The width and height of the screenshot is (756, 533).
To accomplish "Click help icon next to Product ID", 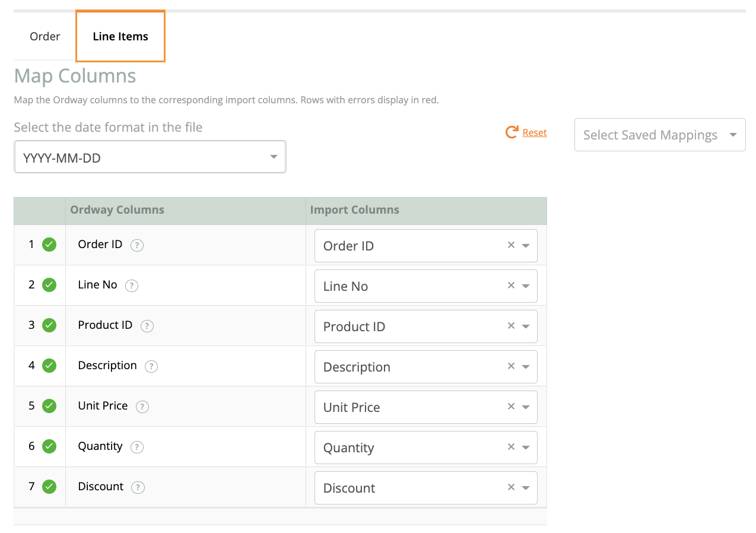I will point(147,326).
